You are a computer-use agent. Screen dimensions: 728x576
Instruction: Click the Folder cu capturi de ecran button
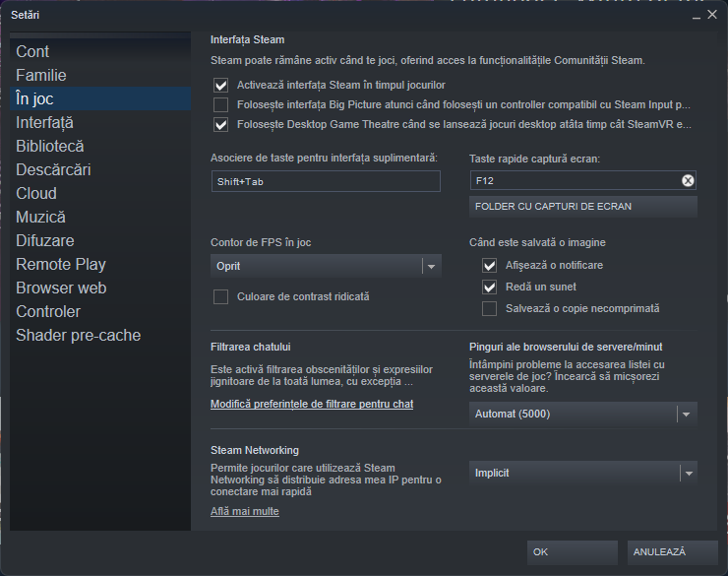pos(583,207)
